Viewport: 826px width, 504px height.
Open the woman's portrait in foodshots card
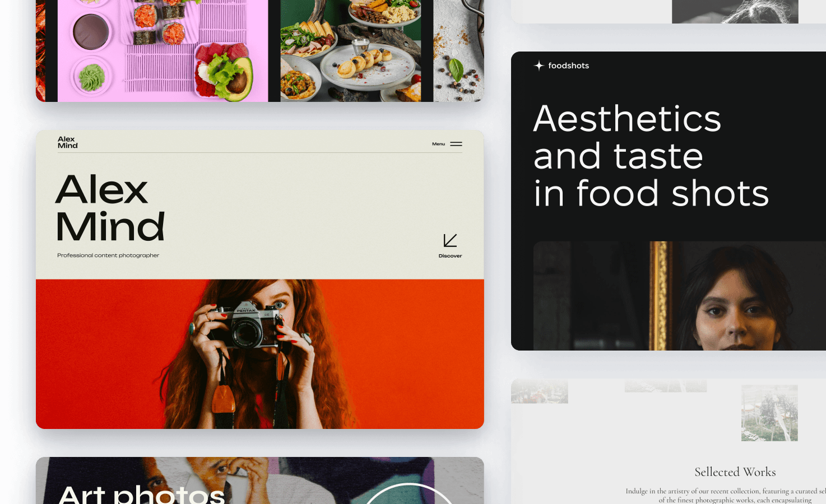(680, 296)
